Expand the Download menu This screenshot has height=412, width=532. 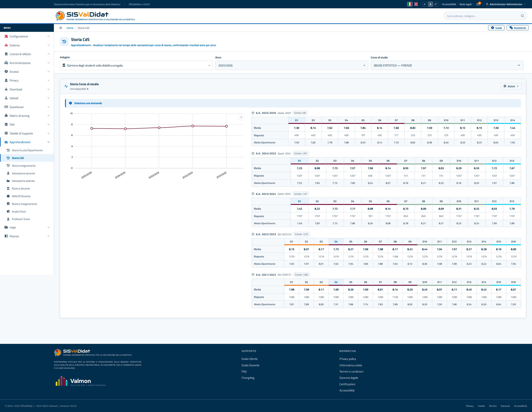pos(27,89)
